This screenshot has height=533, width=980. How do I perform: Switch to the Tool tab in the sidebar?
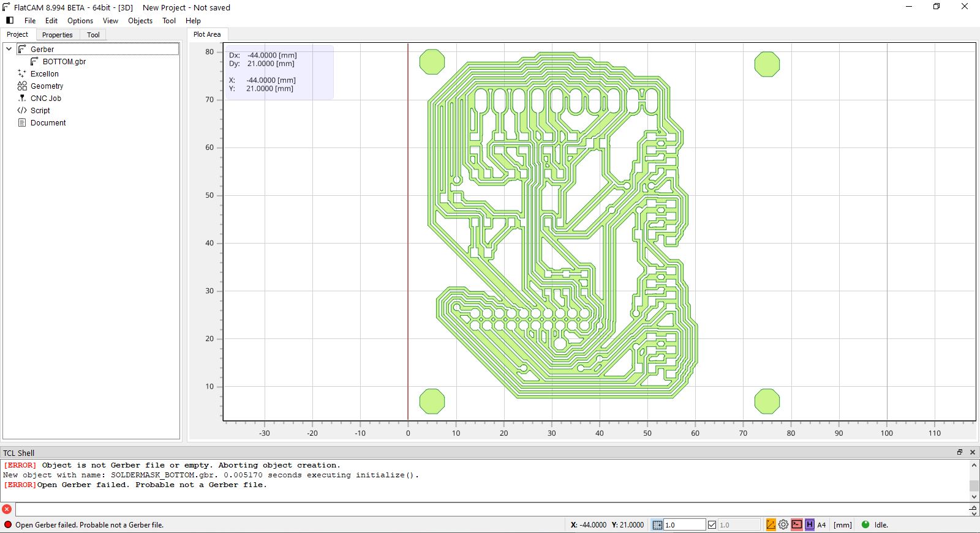click(x=93, y=35)
